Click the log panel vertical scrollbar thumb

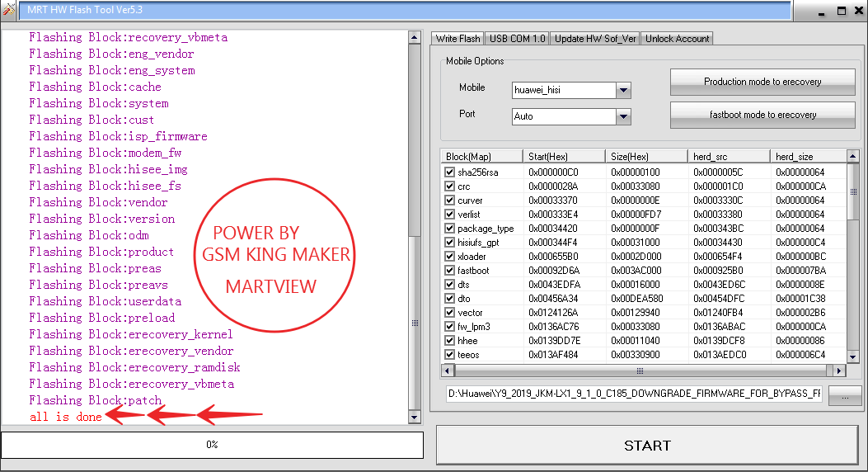414,323
